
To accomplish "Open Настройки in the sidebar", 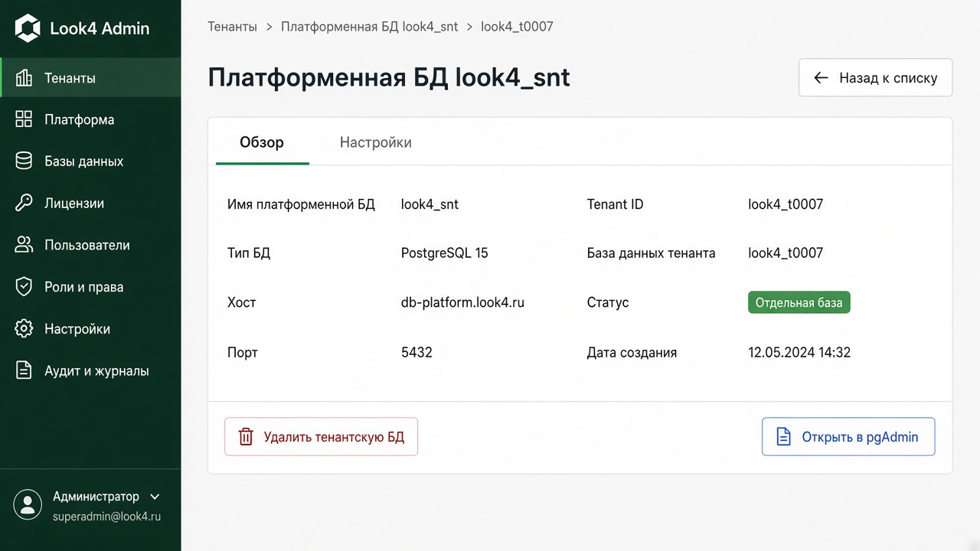I will click(x=90, y=329).
